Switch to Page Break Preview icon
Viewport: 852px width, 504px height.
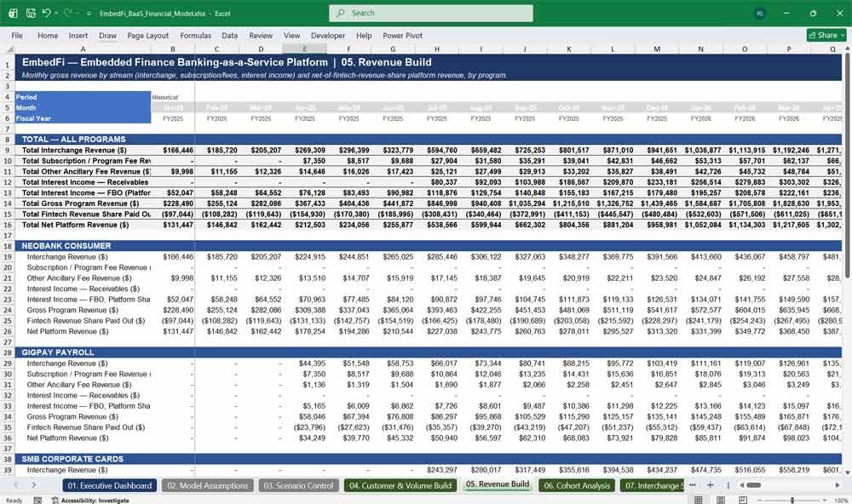click(x=743, y=501)
